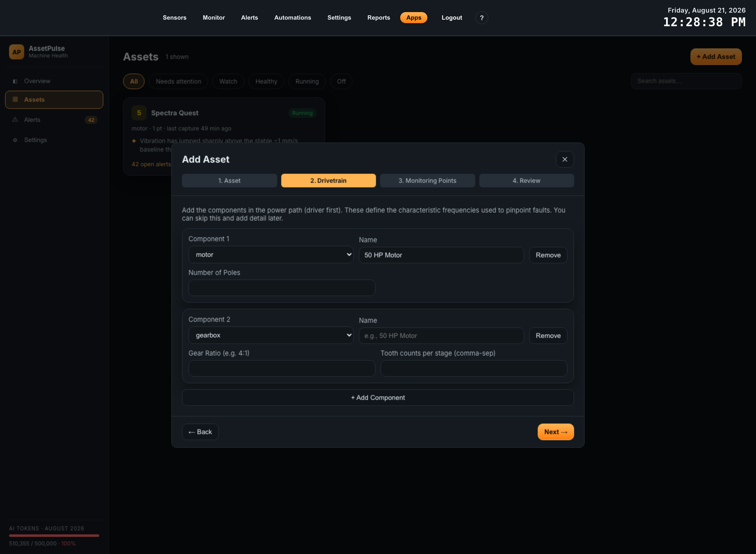Screen dimensions: 756x554
Task: Click the 1 shown assets count
Action: [177, 57]
